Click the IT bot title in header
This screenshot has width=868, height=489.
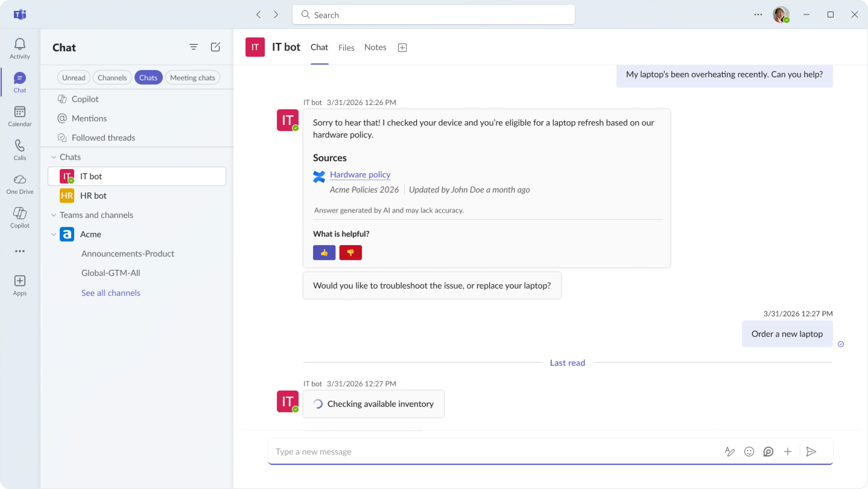[286, 47]
